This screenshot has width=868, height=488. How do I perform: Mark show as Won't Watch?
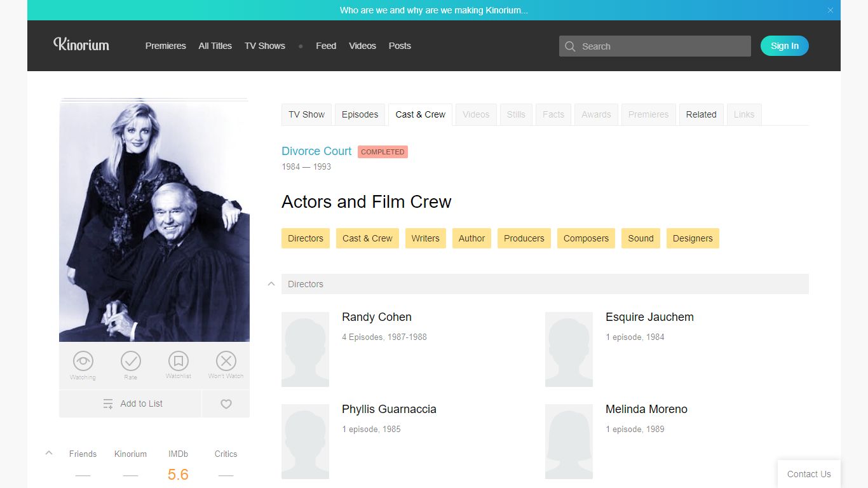click(226, 362)
